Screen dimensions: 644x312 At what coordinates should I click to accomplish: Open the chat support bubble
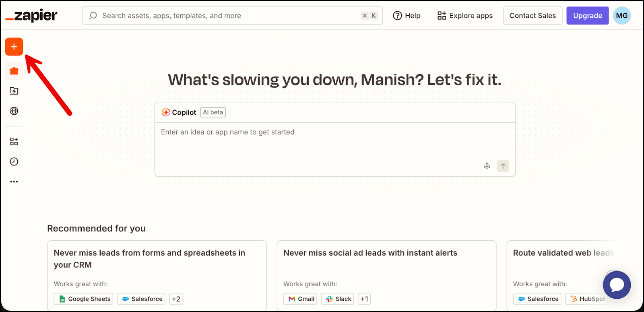point(617,285)
